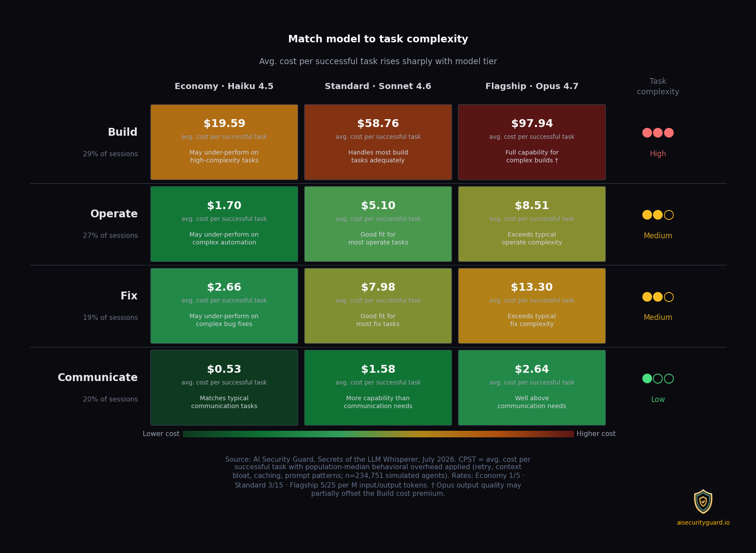The image size is (756, 553).
Task: Click the Fix row Medium complexity dots
Action: point(658,297)
